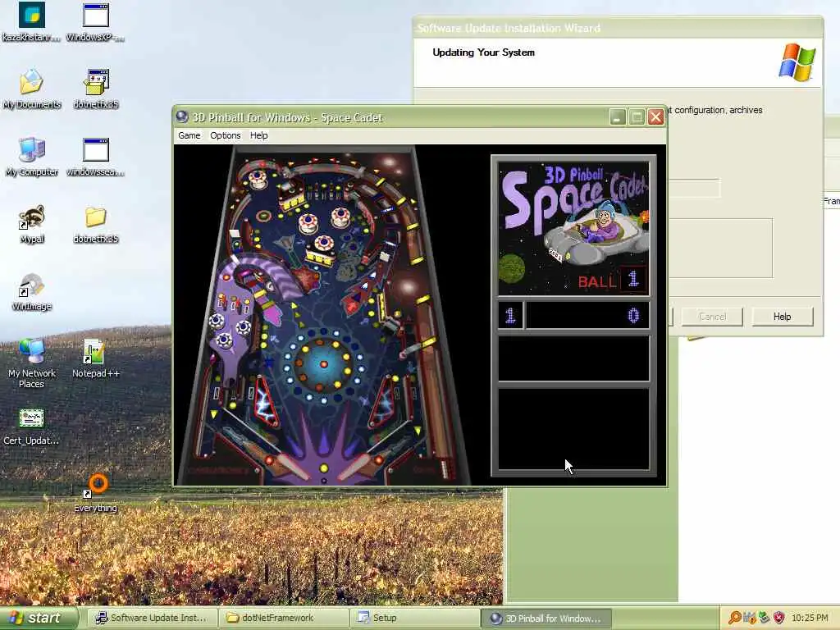Switch to dotNetFramework taskbar button

coord(283,619)
